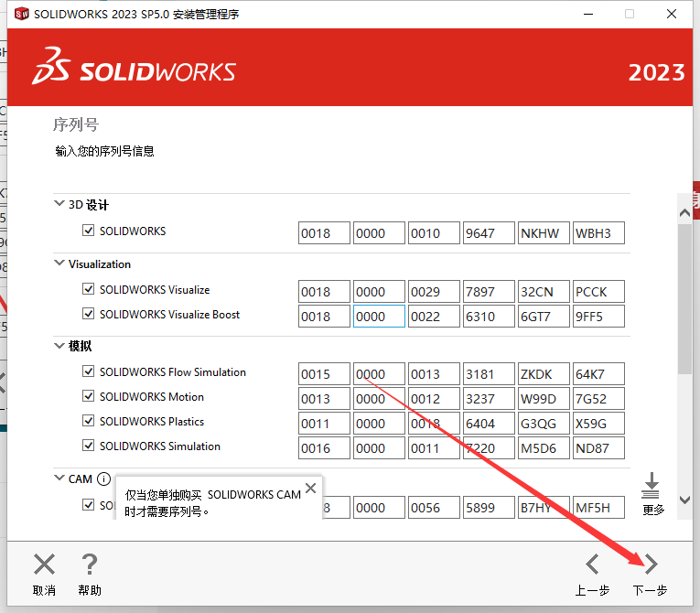The image size is (700, 613).
Task: Disable the SOLIDWORKS Flow Simulation checkbox
Action: tap(89, 372)
